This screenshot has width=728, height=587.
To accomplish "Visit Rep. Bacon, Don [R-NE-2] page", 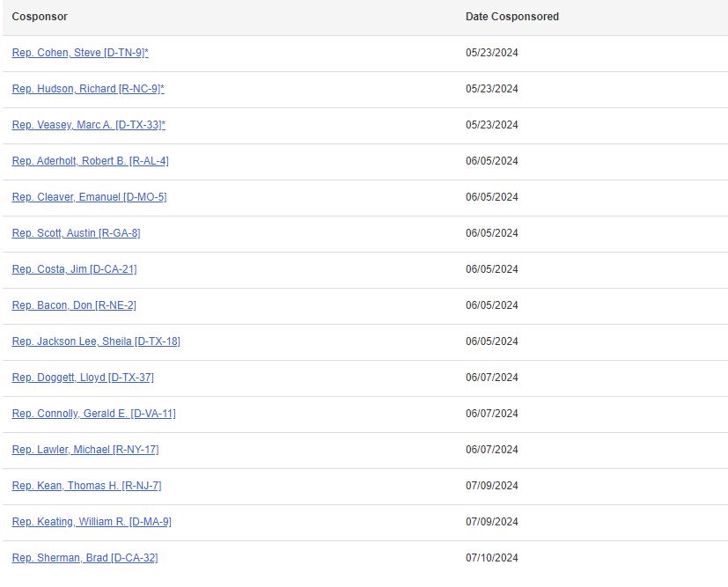I will (x=74, y=305).
